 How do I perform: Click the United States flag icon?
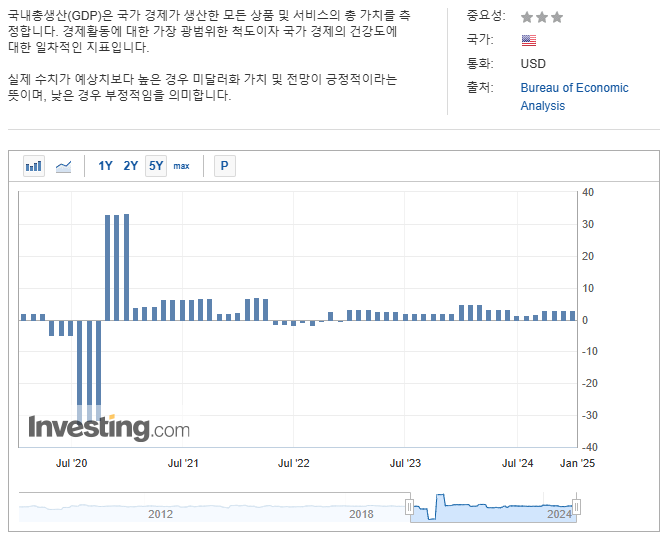click(529, 40)
